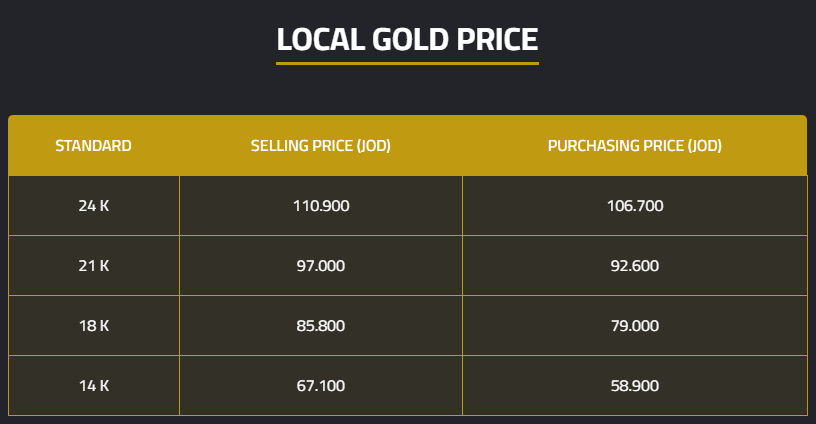Viewport: 816px width, 424px height.
Task: Click the word LOCAL in the heading
Action: coord(310,39)
